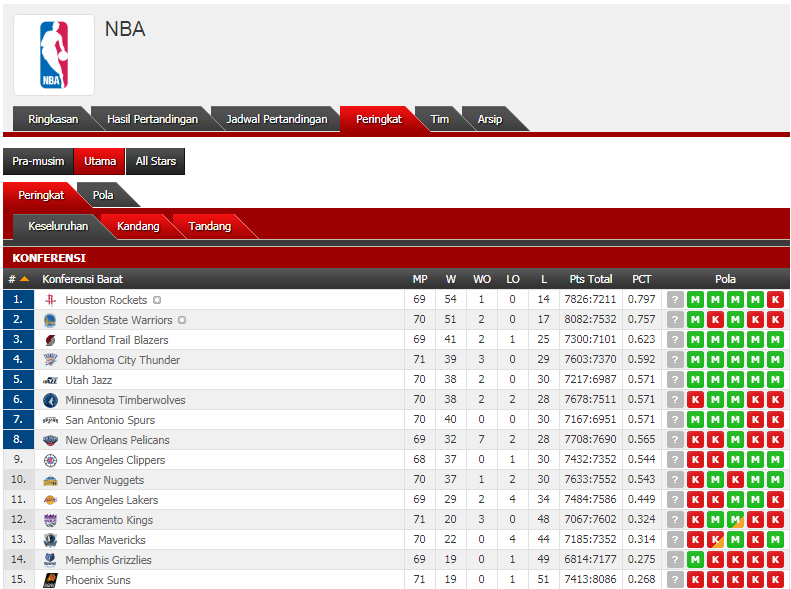Click the Phoenix Suns logo

[x=50, y=580]
